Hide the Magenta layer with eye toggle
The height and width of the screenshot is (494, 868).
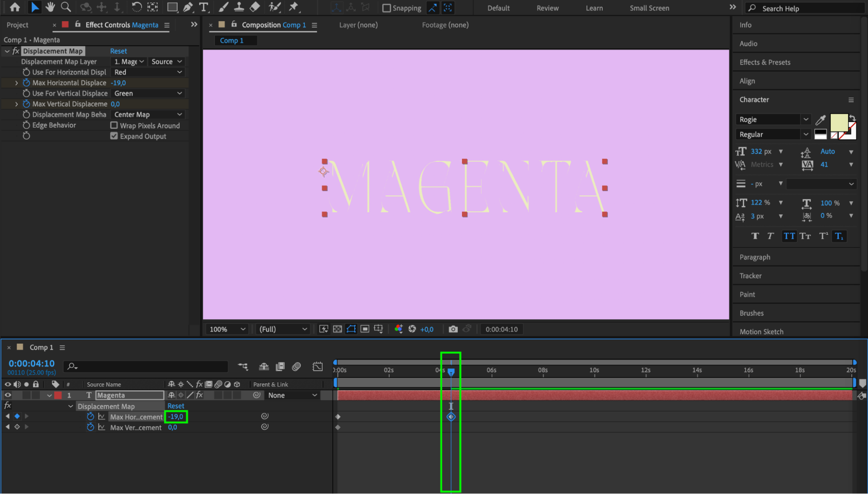pos(8,395)
